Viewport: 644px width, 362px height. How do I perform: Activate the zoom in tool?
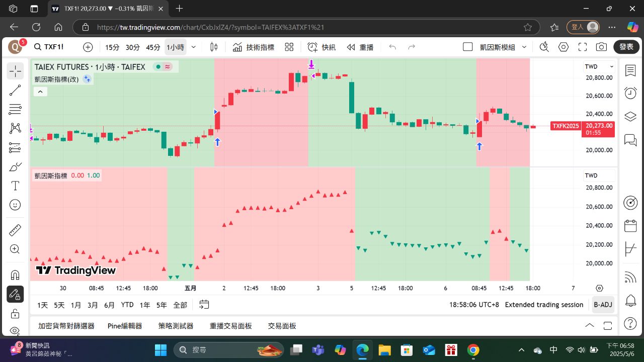click(15, 249)
